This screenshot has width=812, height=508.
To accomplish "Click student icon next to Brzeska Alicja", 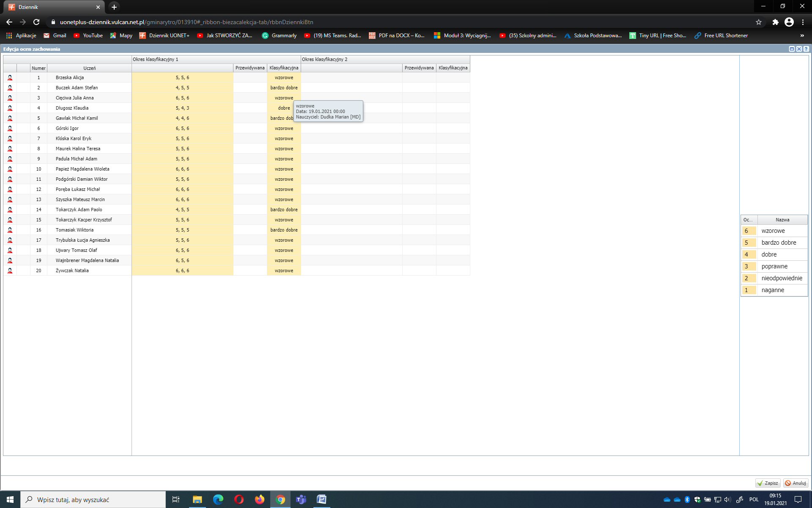I will pos(10,78).
